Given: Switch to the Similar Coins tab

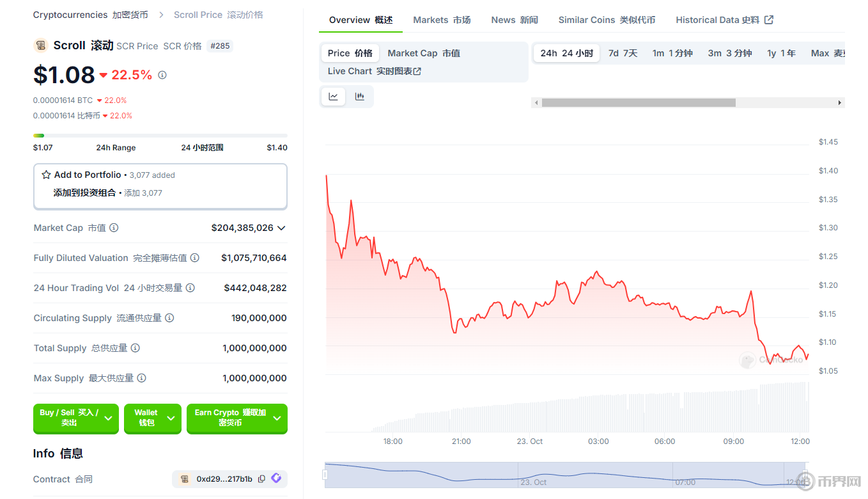Looking at the screenshot, I should [x=606, y=20].
